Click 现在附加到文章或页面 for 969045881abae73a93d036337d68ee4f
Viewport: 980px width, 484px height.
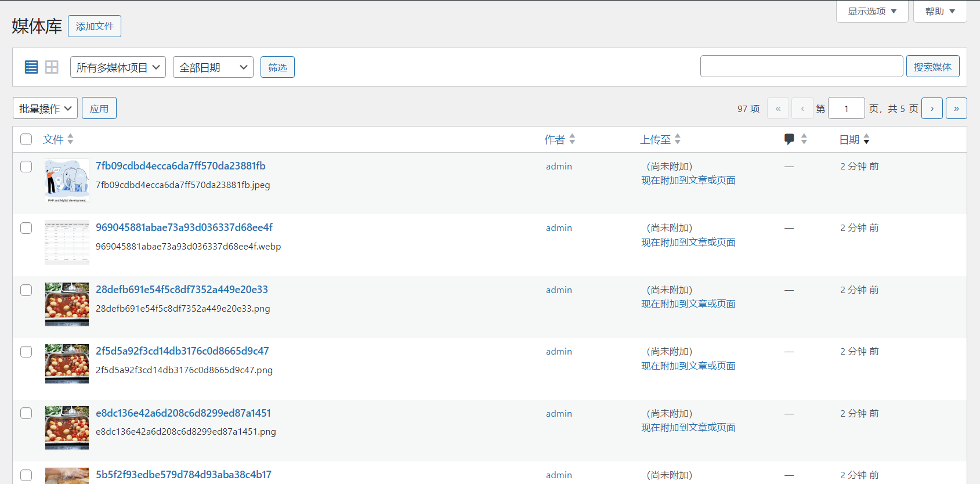[688, 243]
